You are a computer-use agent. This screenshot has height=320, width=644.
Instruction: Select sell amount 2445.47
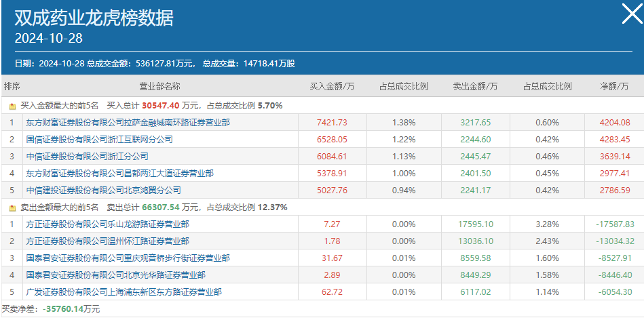pos(476,157)
